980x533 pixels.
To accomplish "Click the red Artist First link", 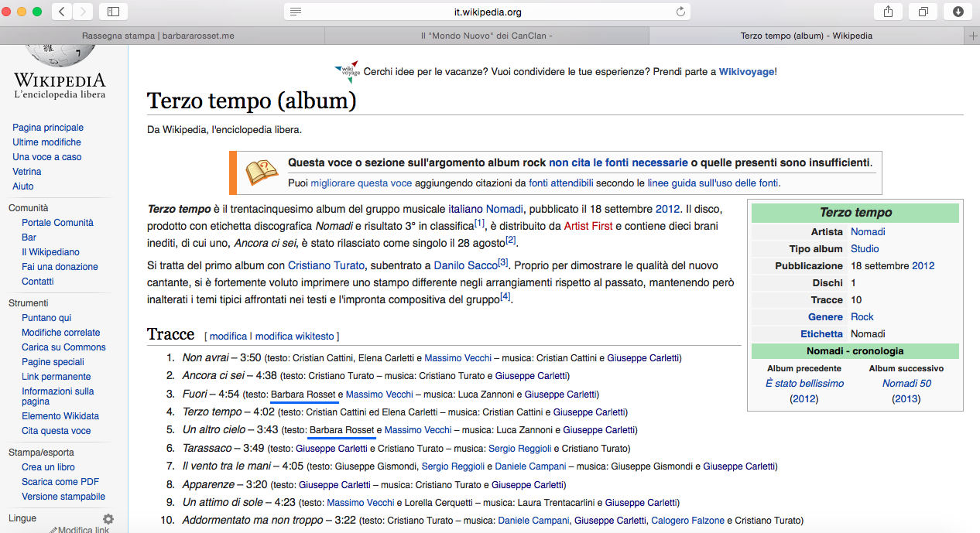I will [x=588, y=226].
